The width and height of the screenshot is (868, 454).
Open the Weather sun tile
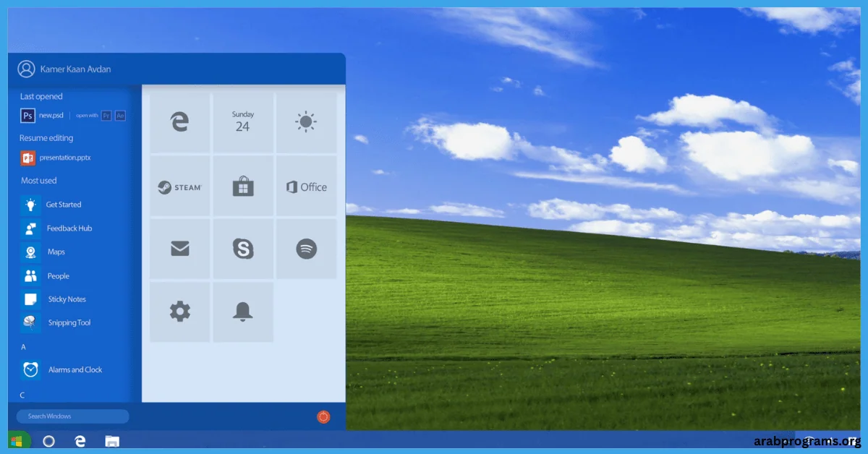point(306,122)
